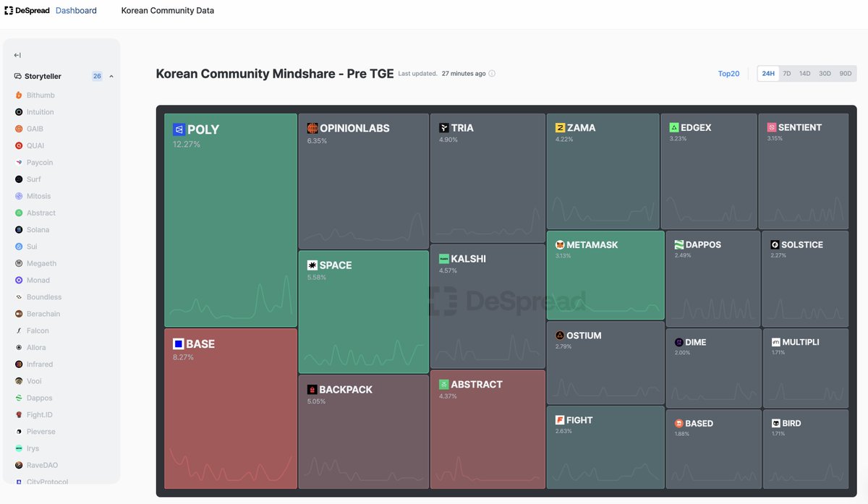Select the 14D time range
This screenshot has width=868, height=504.
(805, 74)
